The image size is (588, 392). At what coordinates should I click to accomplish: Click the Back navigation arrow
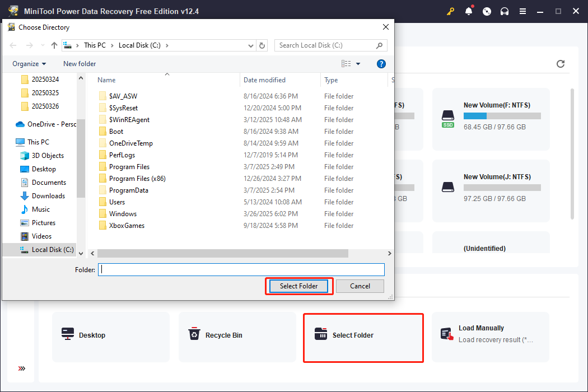[13, 45]
